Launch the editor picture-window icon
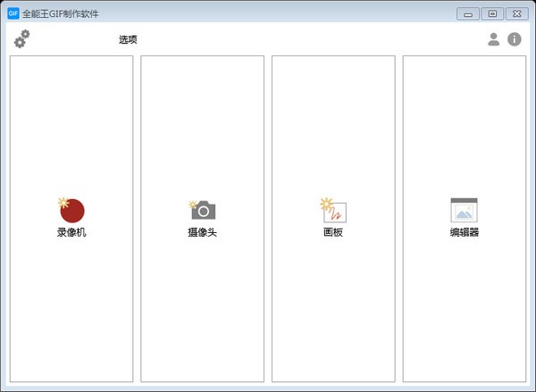This screenshot has height=392, width=536. (x=464, y=210)
